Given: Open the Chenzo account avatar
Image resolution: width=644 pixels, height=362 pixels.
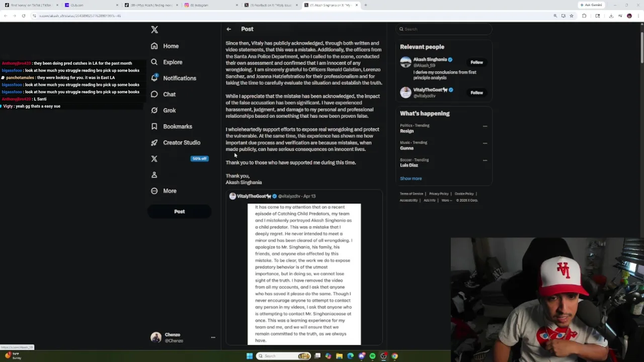Looking at the screenshot, I should (156, 337).
